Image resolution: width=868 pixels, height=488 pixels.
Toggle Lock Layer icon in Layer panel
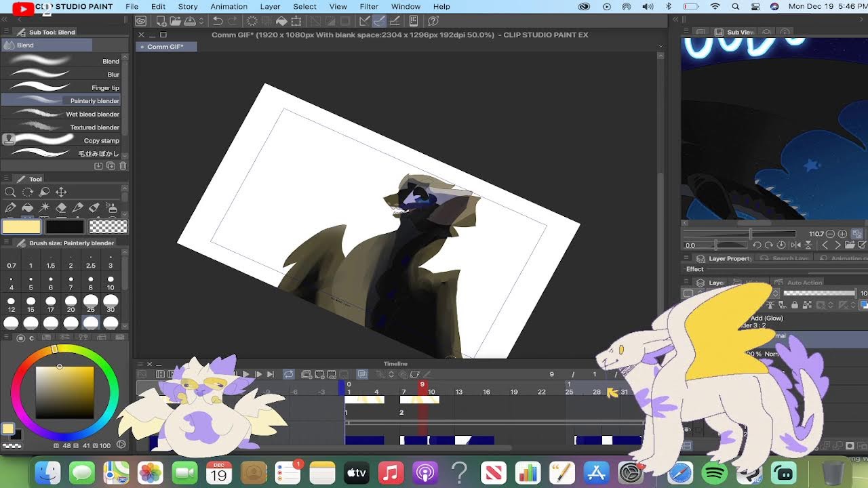coord(795,305)
